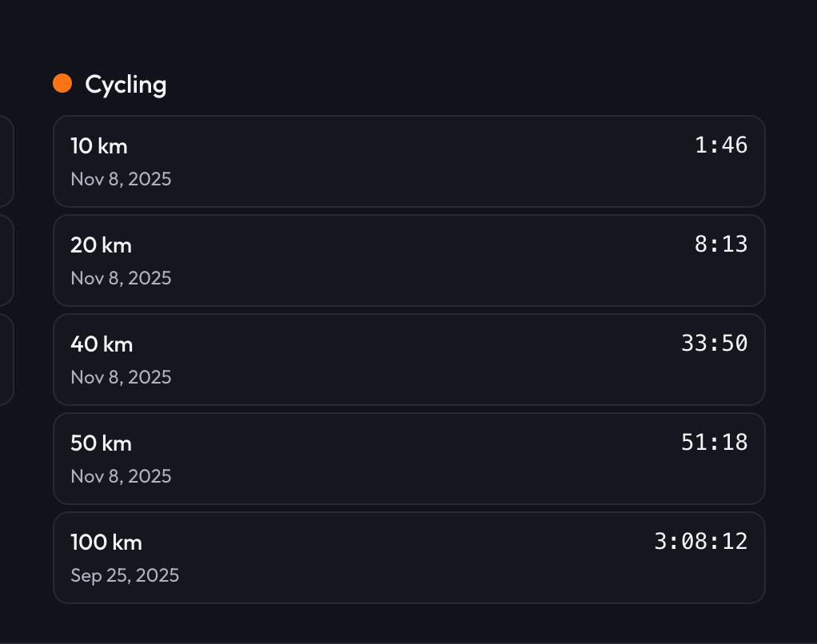
Task: Click the 33:50 time value
Action: (715, 343)
